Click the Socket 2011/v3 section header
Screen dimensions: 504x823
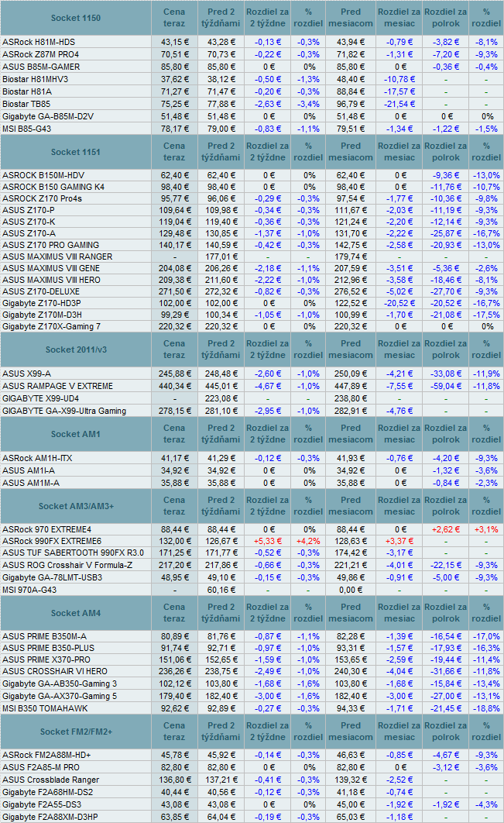point(76,350)
